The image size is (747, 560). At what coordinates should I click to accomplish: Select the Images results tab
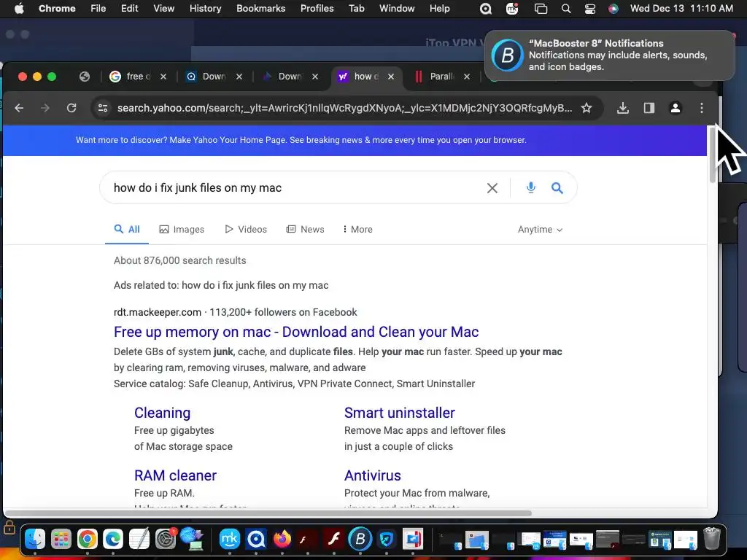point(182,230)
